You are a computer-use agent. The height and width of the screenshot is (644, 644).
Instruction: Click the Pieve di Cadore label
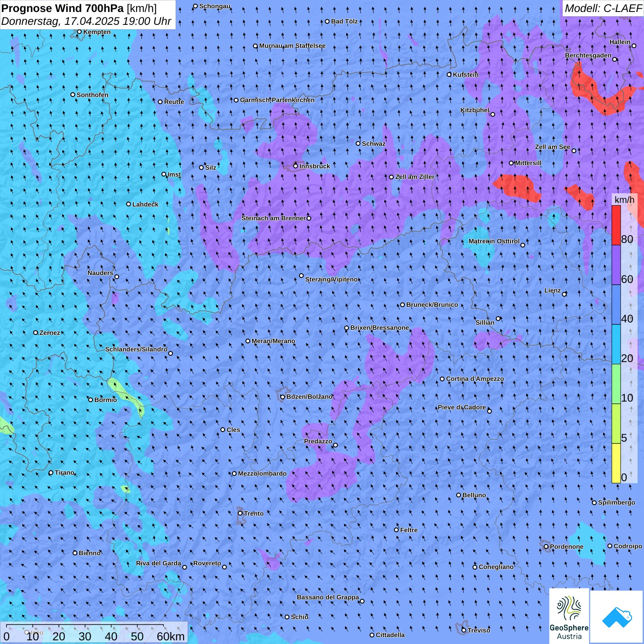point(462,408)
